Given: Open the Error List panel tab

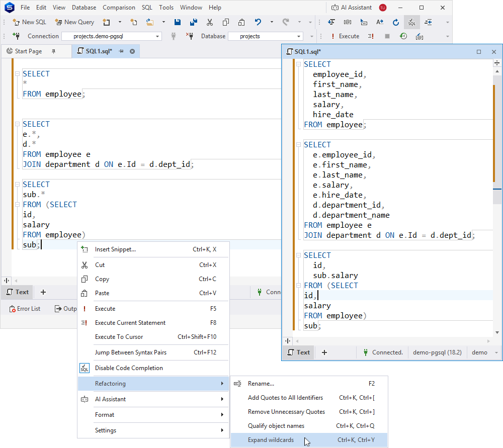Looking at the screenshot, I should 25,309.
